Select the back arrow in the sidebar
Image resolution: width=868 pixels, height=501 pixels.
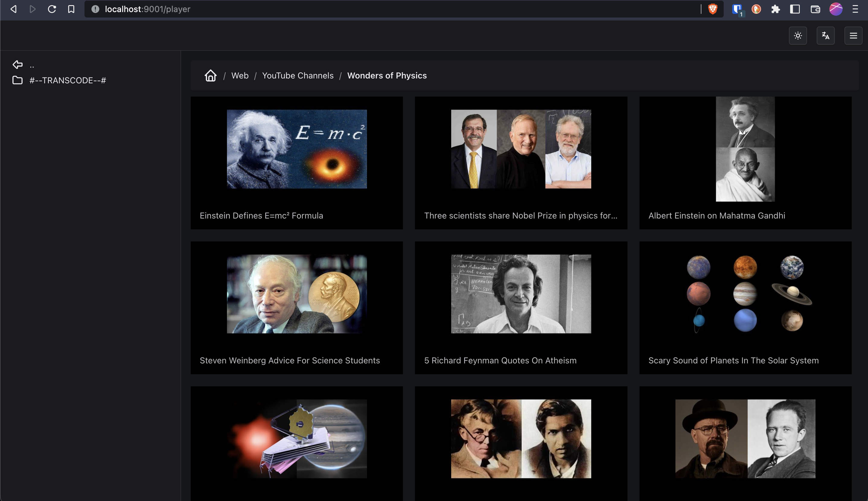pos(18,64)
